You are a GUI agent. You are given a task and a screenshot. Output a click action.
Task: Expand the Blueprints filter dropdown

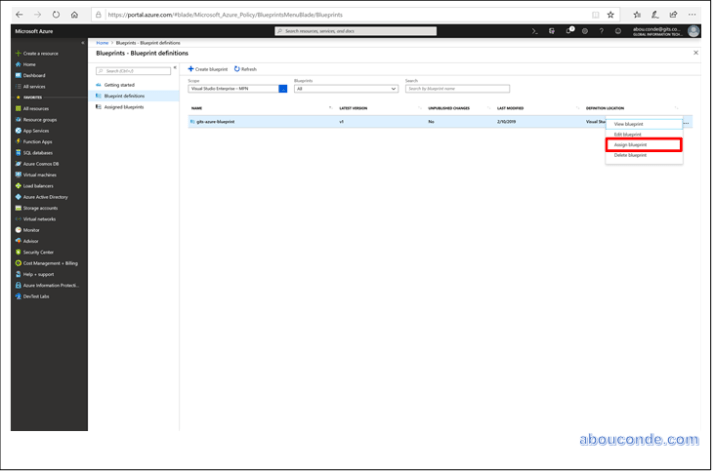(345, 88)
